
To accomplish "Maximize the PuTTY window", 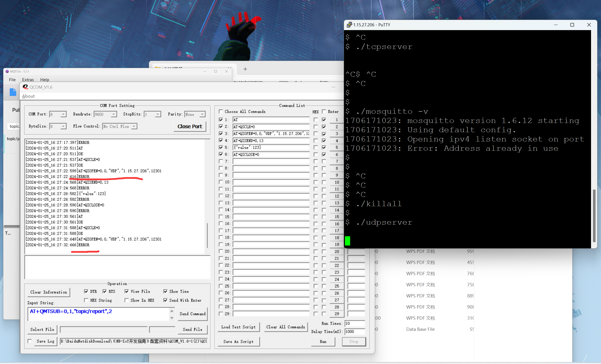I will coord(572,25).
